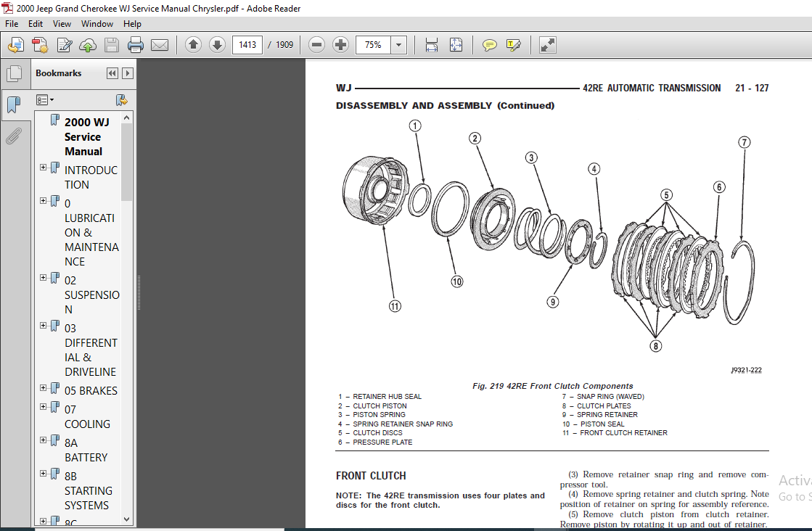The image size is (812, 531).
Task: Open the Help menu
Action: [x=132, y=24]
